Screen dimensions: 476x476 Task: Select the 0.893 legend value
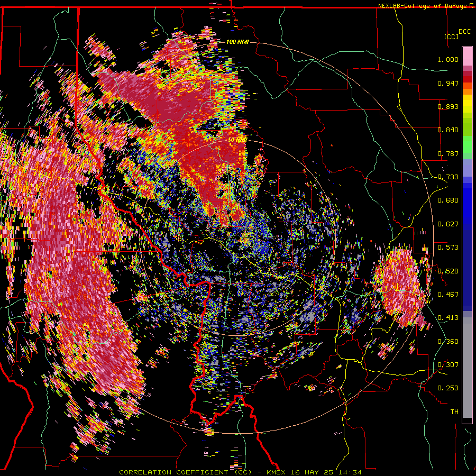[448, 106]
